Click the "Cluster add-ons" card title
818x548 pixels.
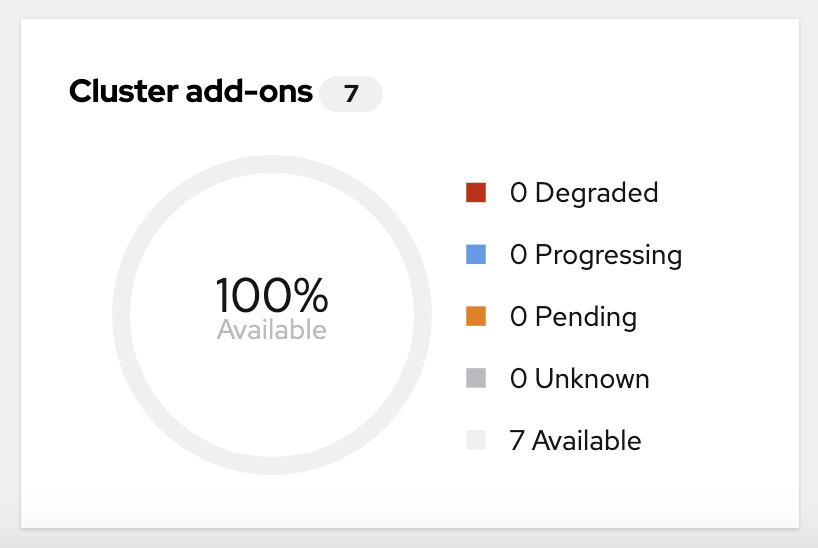tap(190, 93)
